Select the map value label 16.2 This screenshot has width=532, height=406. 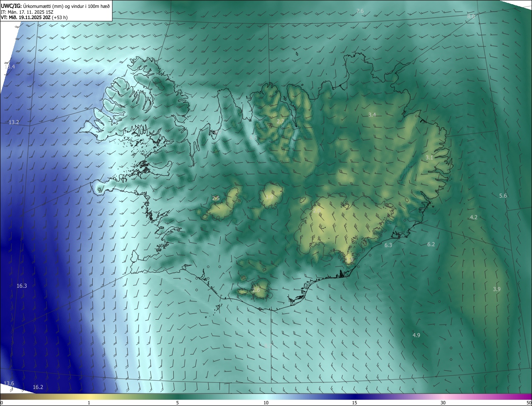(x=38, y=387)
